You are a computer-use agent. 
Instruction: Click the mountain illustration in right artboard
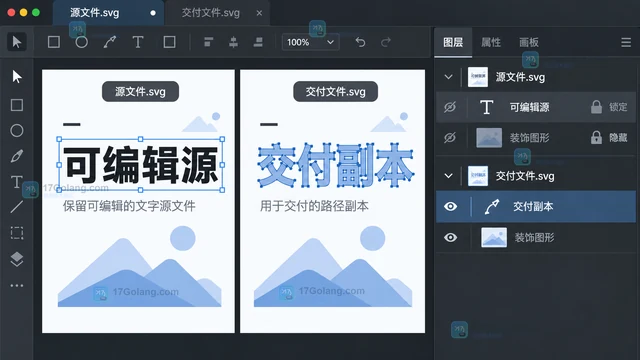[x=333, y=266]
